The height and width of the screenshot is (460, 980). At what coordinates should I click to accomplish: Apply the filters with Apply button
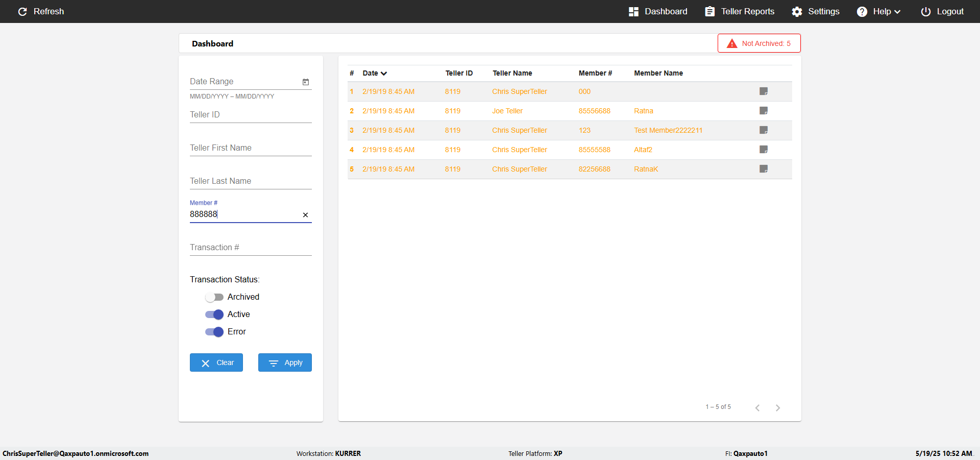(285, 362)
